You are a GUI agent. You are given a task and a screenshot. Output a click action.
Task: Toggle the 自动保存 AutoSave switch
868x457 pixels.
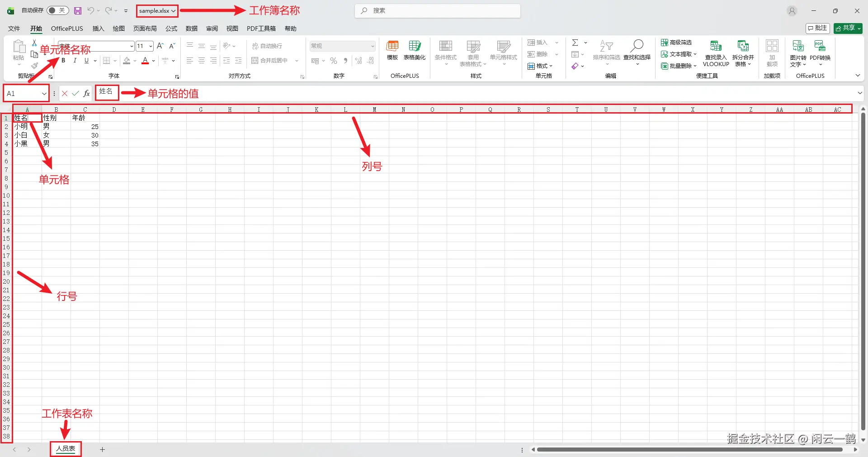pos(57,10)
